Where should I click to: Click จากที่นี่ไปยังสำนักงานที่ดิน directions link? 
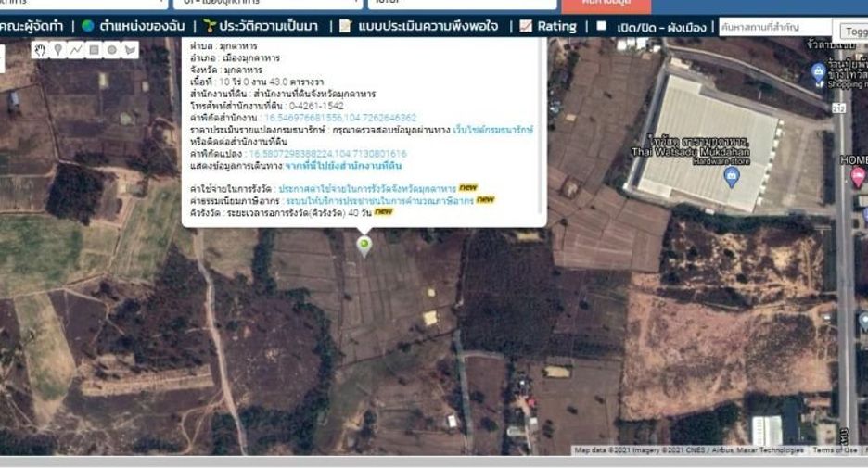[343, 166]
